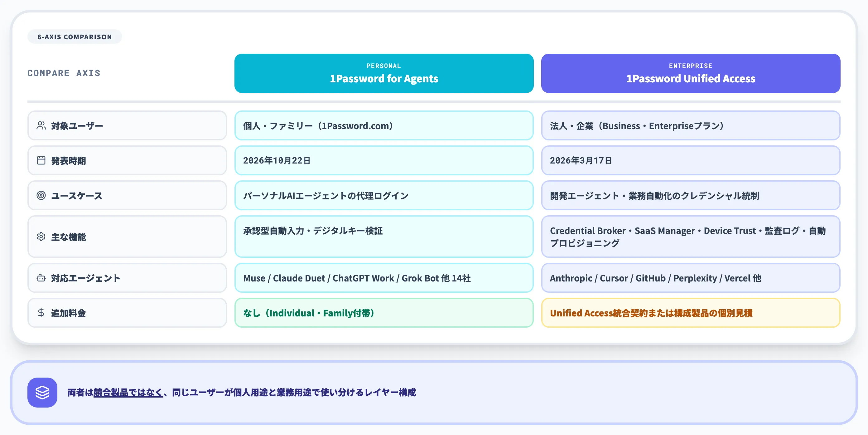Select the 主な機能 row label text

click(x=68, y=237)
